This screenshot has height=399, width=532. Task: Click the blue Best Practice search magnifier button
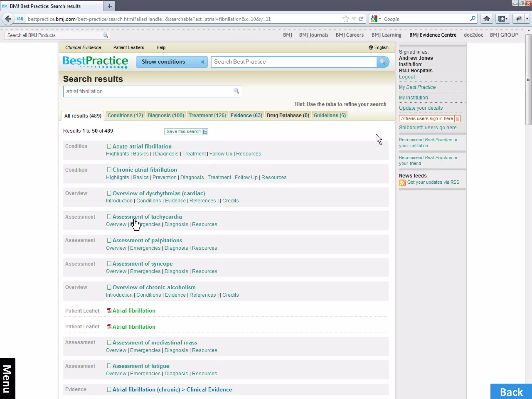[x=383, y=62]
